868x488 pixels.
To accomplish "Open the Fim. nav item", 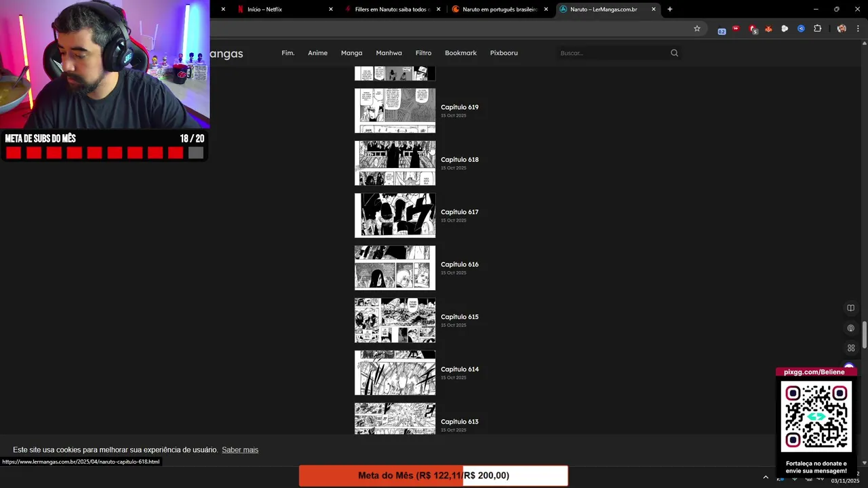I will tap(288, 53).
